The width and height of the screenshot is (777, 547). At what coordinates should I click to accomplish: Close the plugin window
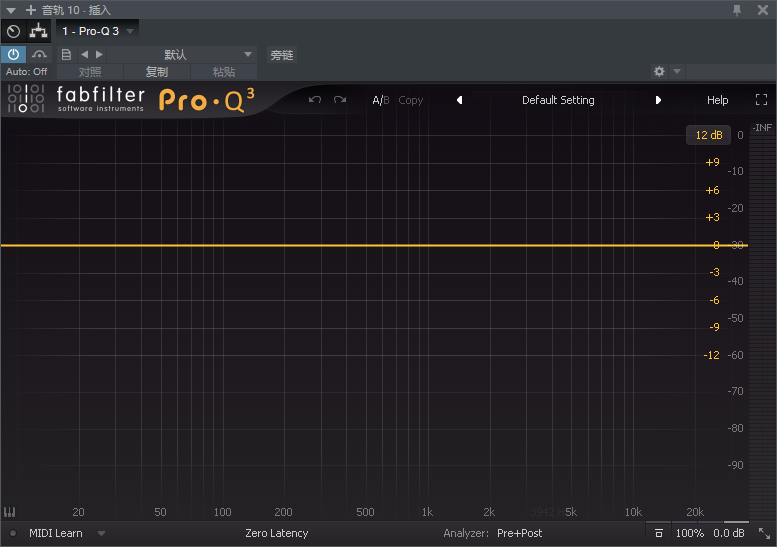763,10
